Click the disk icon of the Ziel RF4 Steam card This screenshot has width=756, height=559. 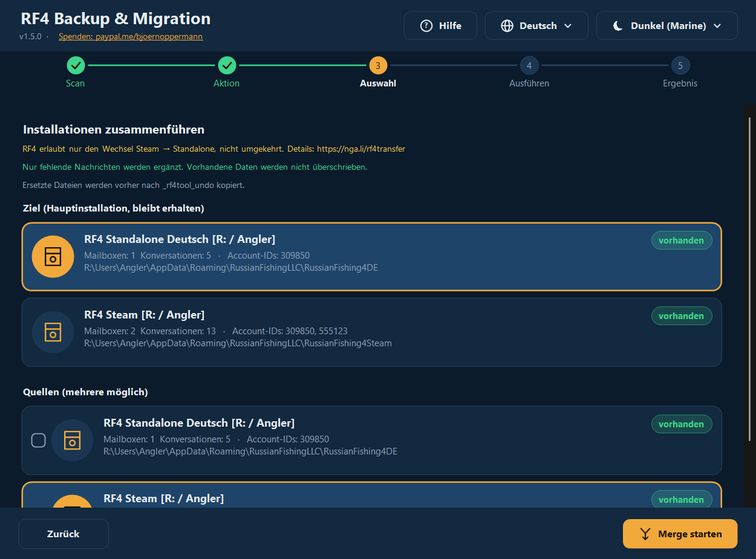pos(53,332)
